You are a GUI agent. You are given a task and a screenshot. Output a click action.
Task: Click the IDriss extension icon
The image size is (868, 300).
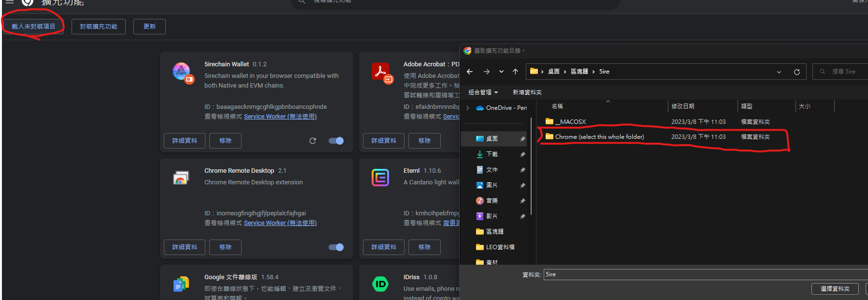coord(380,284)
